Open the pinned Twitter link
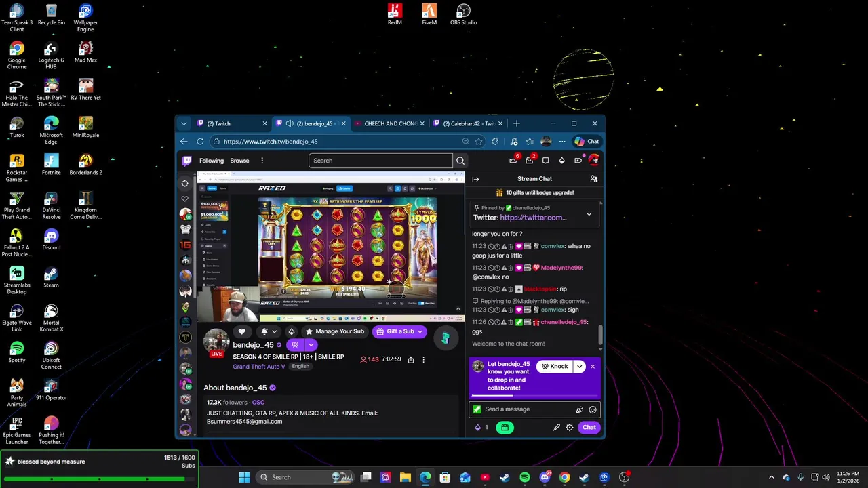 pyautogui.click(x=533, y=218)
